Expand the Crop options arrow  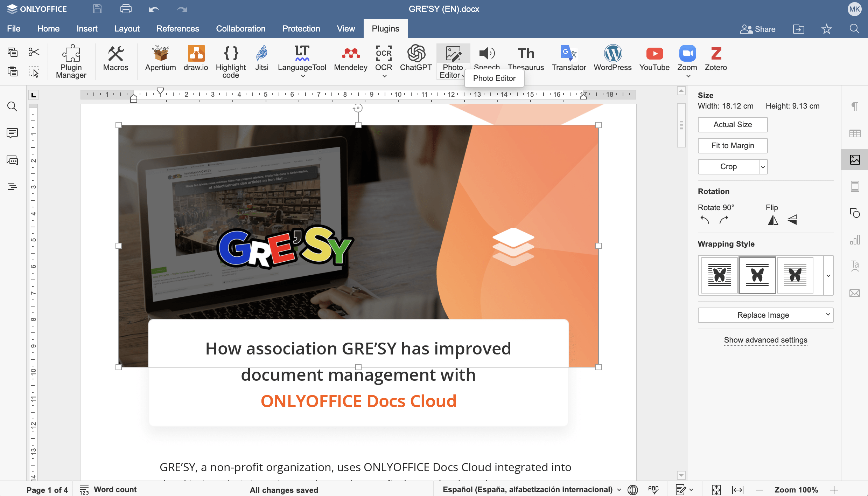click(763, 167)
